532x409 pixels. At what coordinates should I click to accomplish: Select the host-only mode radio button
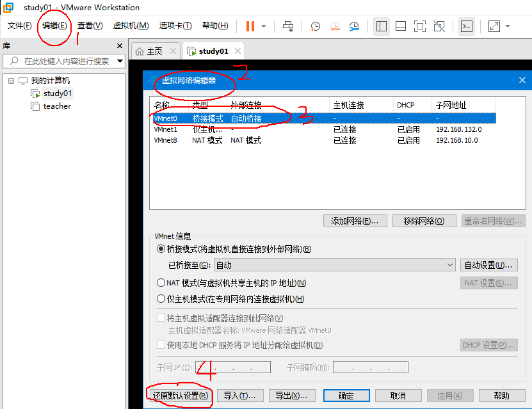pos(161,299)
